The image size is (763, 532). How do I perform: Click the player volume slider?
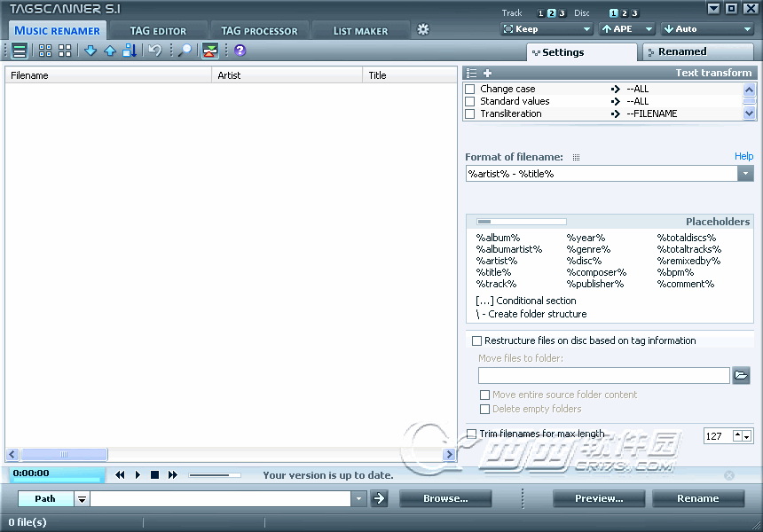[x=214, y=475]
